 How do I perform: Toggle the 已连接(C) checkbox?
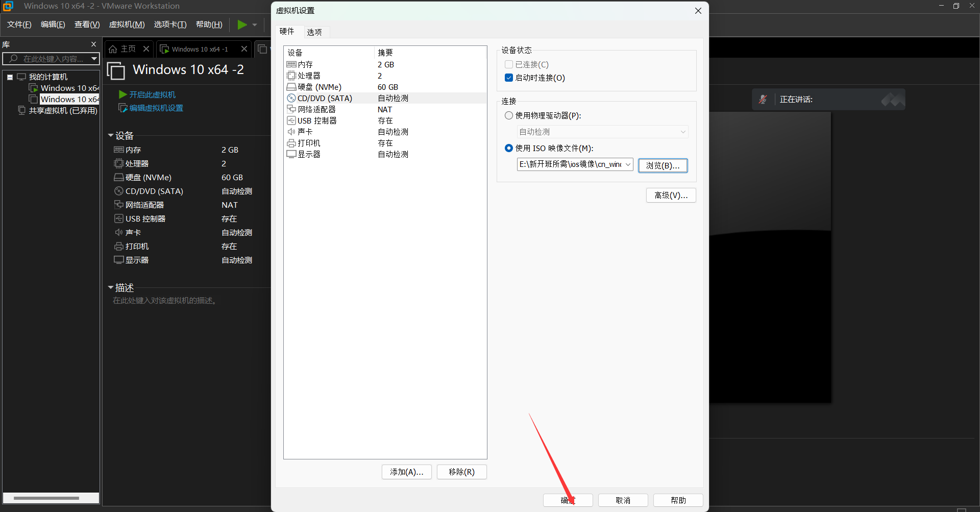tap(509, 64)
